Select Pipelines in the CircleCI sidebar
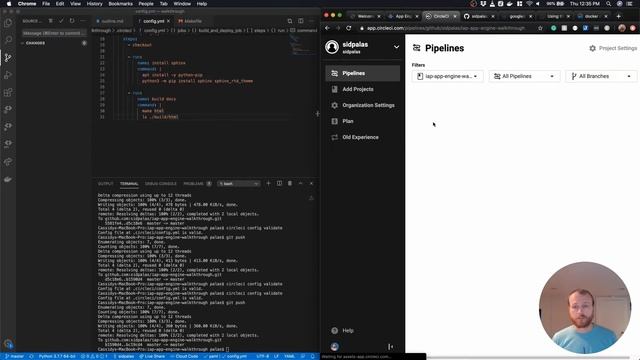This screenshot has width=640, height=360. [x=362, y=73]
